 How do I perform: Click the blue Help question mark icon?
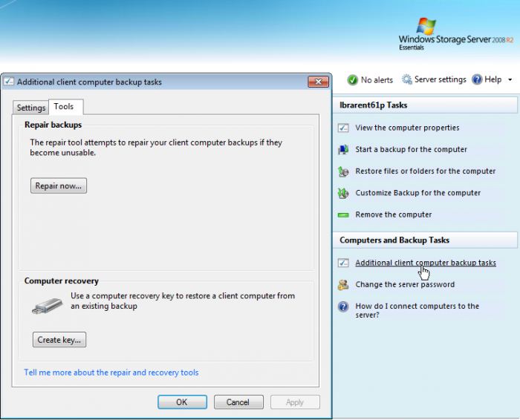(x=477, y=79)
